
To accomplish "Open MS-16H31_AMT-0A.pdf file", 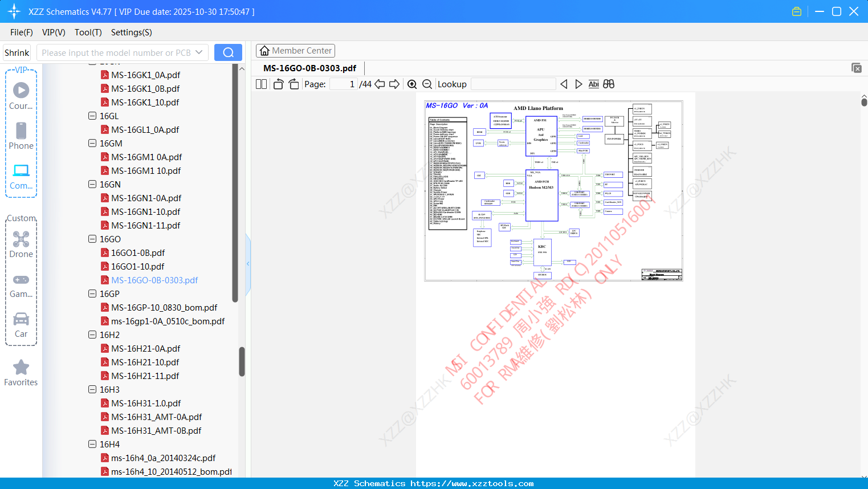I will point(156,417).
